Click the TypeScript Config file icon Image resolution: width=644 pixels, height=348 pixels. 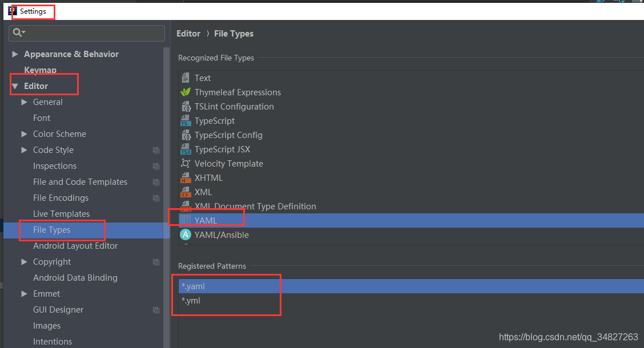pyautogui.click(x=186, y=135)
